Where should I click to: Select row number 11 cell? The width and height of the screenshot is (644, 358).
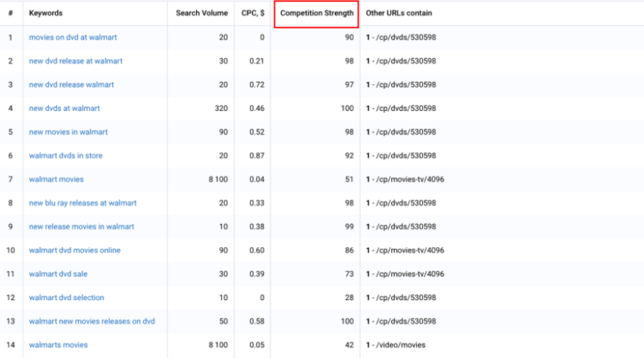click(x=10, y=274)
